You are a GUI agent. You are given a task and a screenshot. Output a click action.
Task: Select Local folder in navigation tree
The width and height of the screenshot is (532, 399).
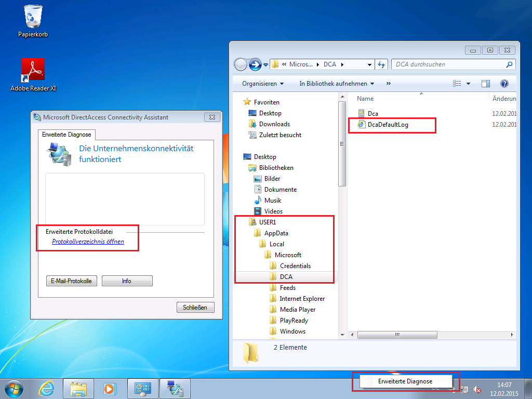(x=271, y=244)
